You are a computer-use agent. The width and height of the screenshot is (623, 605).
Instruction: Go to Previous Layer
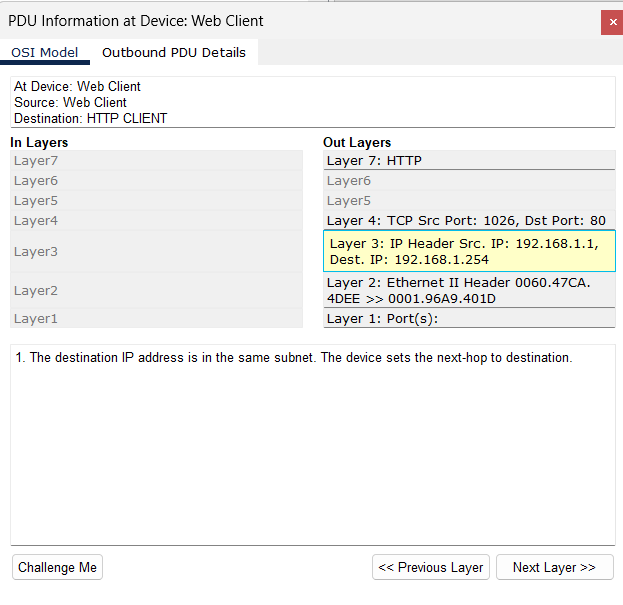click(x=431, y=567)
